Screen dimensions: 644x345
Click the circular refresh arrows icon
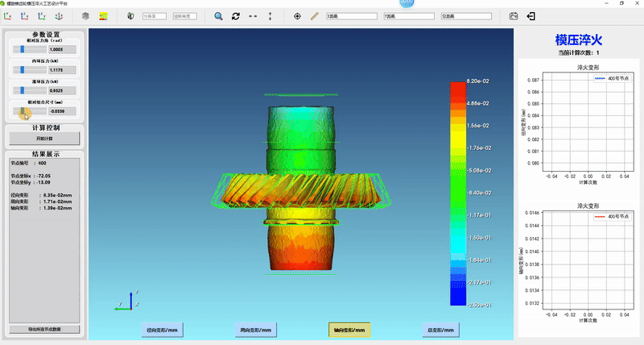click(236, 16)
